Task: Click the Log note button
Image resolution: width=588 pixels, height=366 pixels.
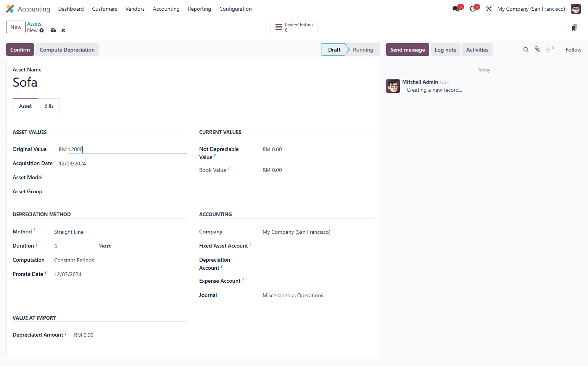Action: tap(445, 50)
